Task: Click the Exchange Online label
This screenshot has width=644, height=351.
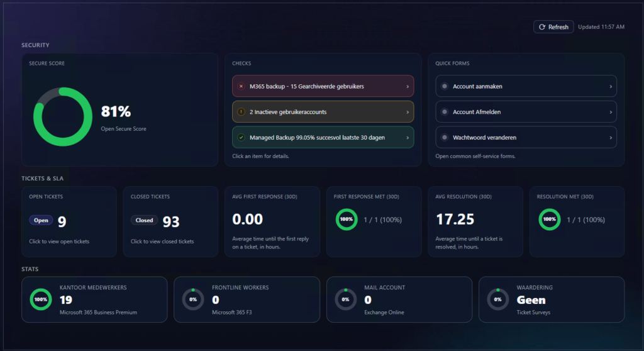Action: click(x=384, y=313)
